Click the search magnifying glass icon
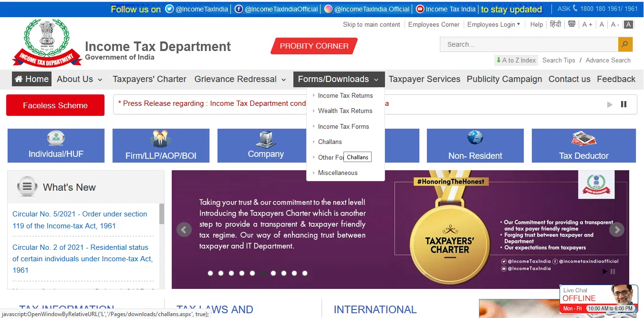 625,44
